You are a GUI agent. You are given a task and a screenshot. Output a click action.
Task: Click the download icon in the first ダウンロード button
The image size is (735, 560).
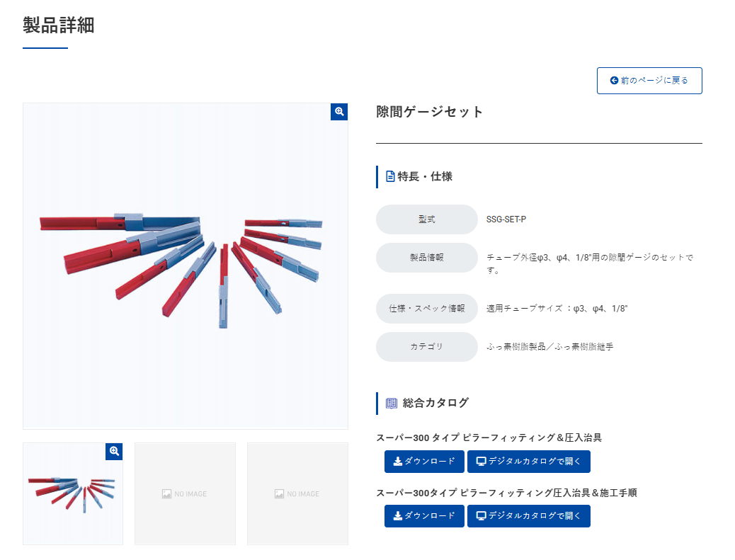pyautogui.click(x=397, y=462)
